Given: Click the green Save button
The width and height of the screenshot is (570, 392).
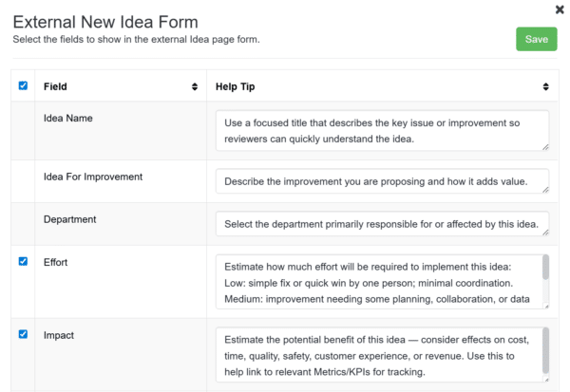Looking at the screenshot, I should (x=536, y=39).
